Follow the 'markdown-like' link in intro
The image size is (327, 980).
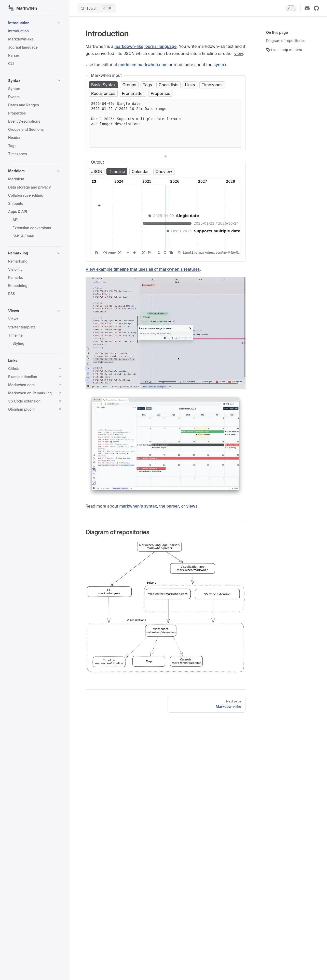129,46
